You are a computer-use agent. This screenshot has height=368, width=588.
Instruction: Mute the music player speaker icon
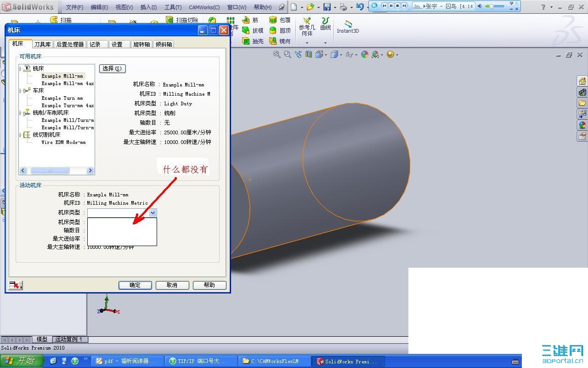(480, 6)
